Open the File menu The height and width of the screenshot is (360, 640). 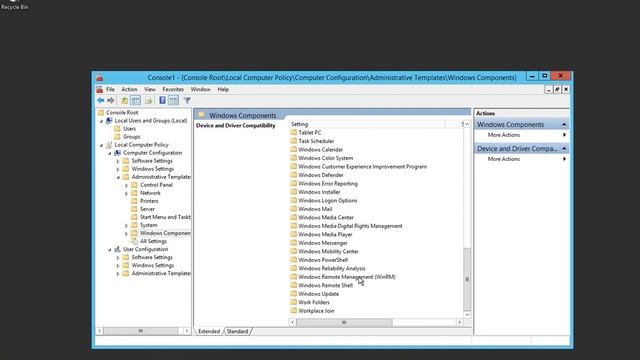point(110,89)
